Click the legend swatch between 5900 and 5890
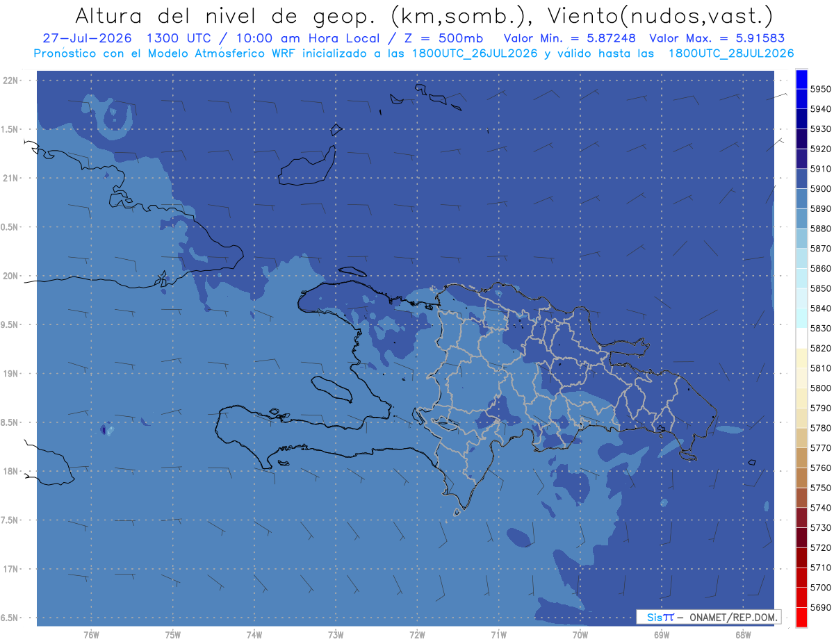The height and width of the screenshot is (644, 834). (x=801, y=198)
